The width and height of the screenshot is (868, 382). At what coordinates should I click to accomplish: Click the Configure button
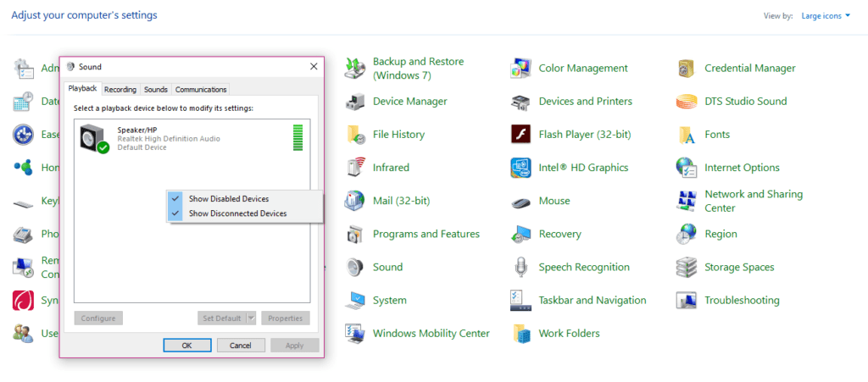click(98, 318)
